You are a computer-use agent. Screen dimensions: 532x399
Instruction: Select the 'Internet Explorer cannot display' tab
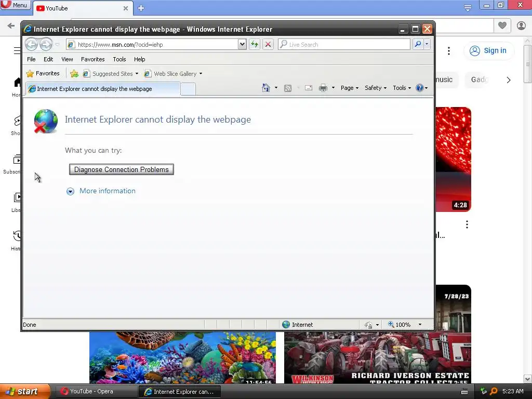(x=103, y=89)
